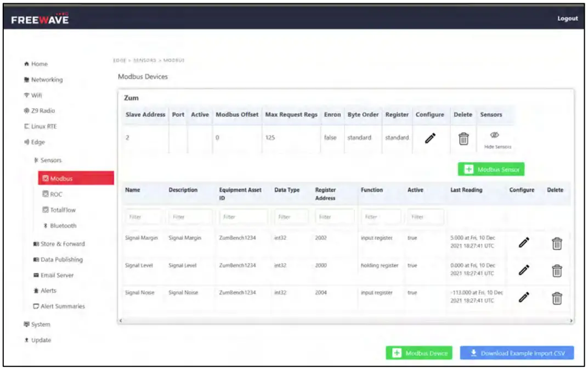
Task: Click the Modbus Device button to add a device
Action: pyautogui.click(x=420, y=353)
